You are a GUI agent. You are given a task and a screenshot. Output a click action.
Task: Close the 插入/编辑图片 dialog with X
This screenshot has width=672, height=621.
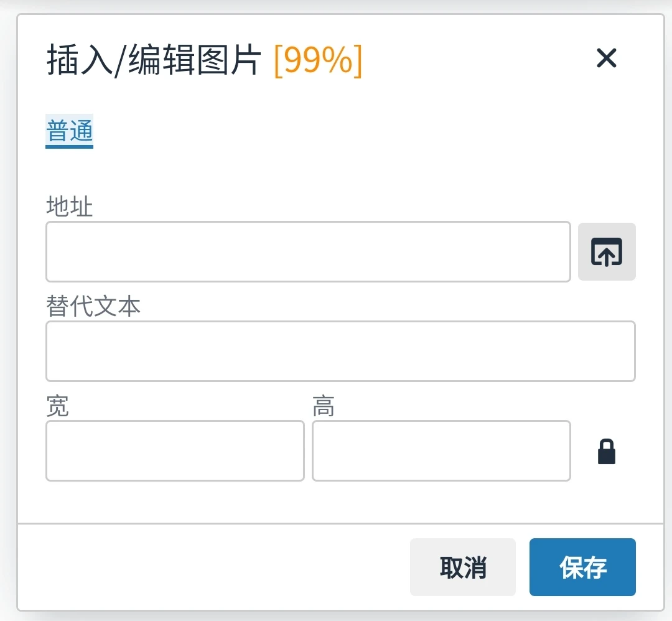(607, 58)
